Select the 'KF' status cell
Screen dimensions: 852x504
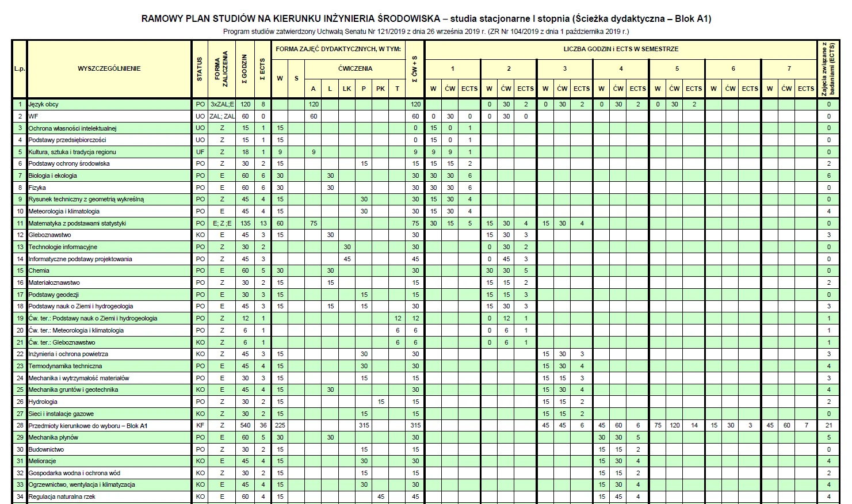[x=200, y=426]
